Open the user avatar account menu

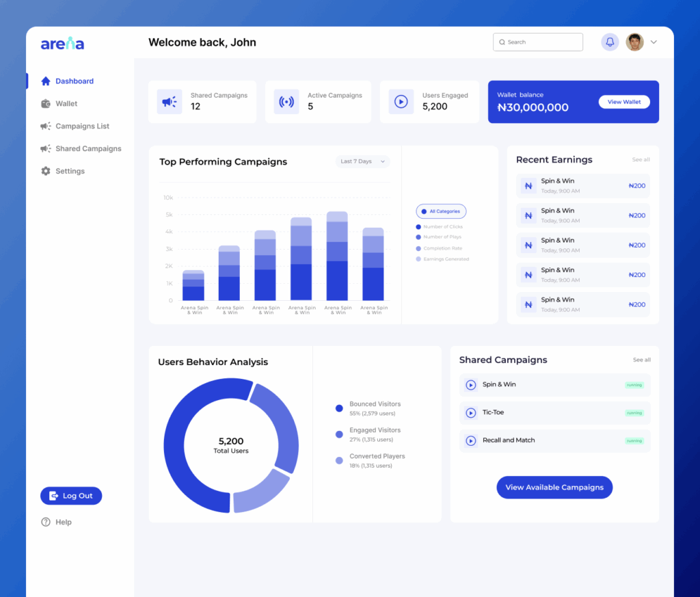pos(634,42)
